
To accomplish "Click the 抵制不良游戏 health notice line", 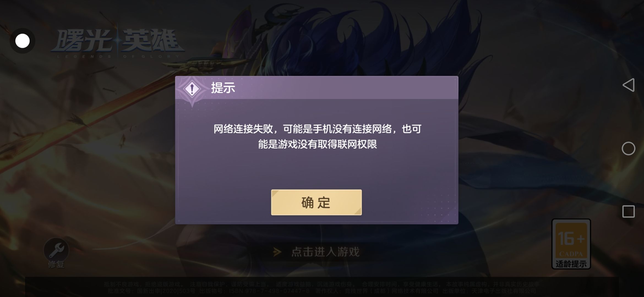I will pos(322,284).
